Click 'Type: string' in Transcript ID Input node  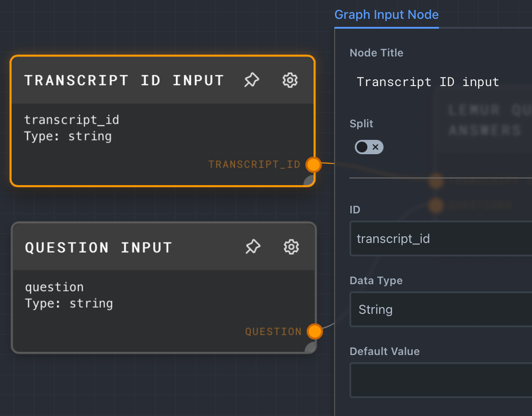point(68,136)
